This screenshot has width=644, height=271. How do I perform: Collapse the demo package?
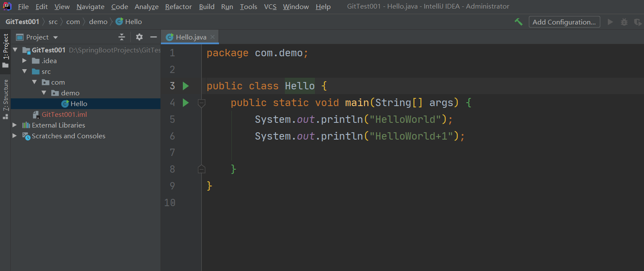[x=44, y=93]
